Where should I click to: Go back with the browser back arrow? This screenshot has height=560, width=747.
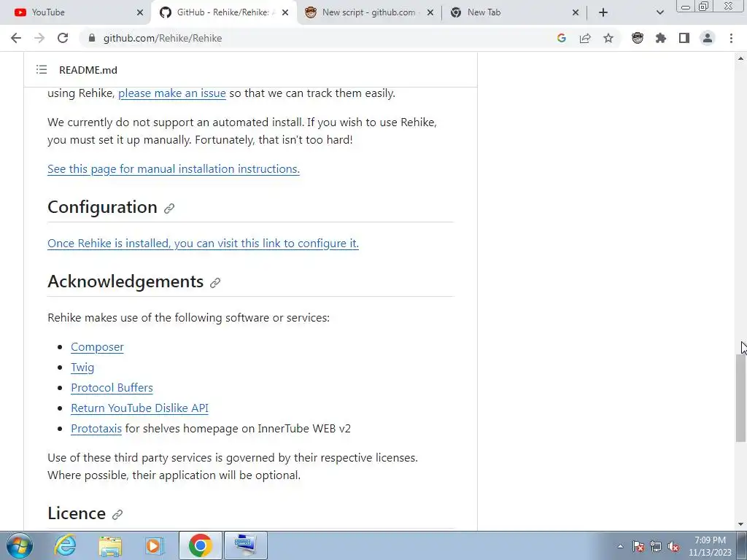[x=16, y=38]
